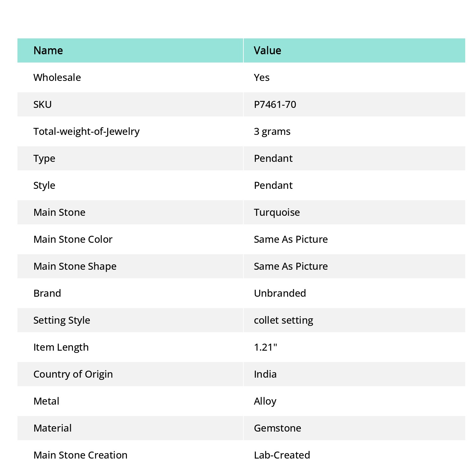Select the Turquoise main stone value
This screenshot has height=476, width=476.
coord(277,212)
